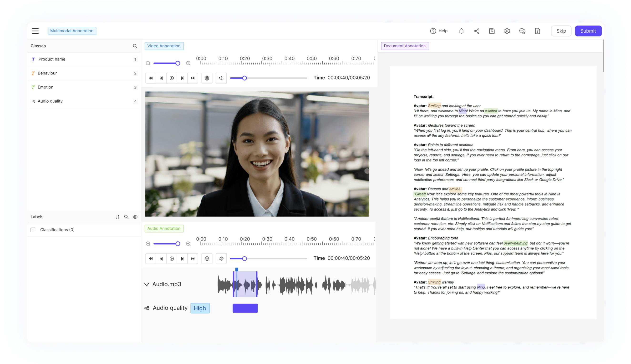Click the notifications bell icon

click(x=461, y=31)
